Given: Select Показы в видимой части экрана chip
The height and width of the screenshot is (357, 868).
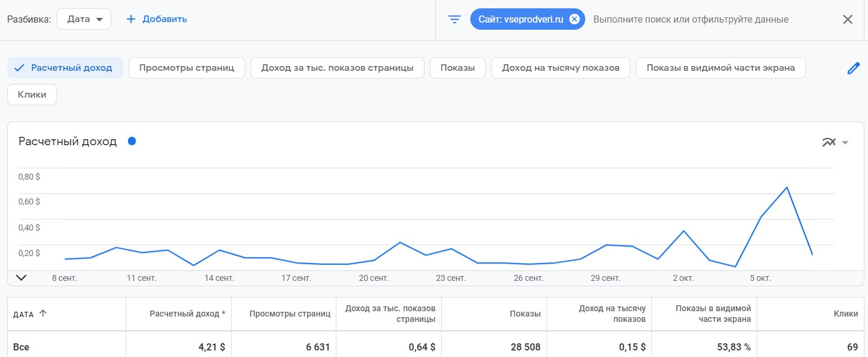Looking at the screenshot, I should coord(720,68).
